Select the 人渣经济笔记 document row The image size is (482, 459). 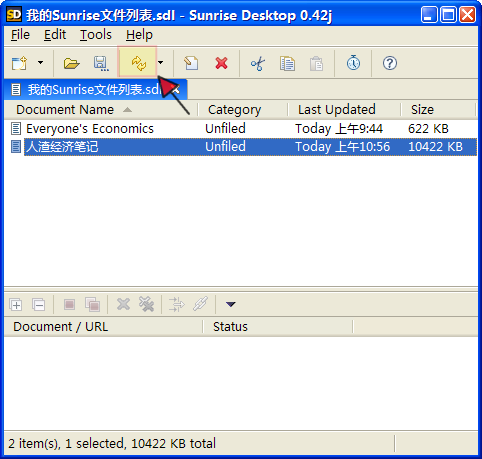tap(241, 147)
